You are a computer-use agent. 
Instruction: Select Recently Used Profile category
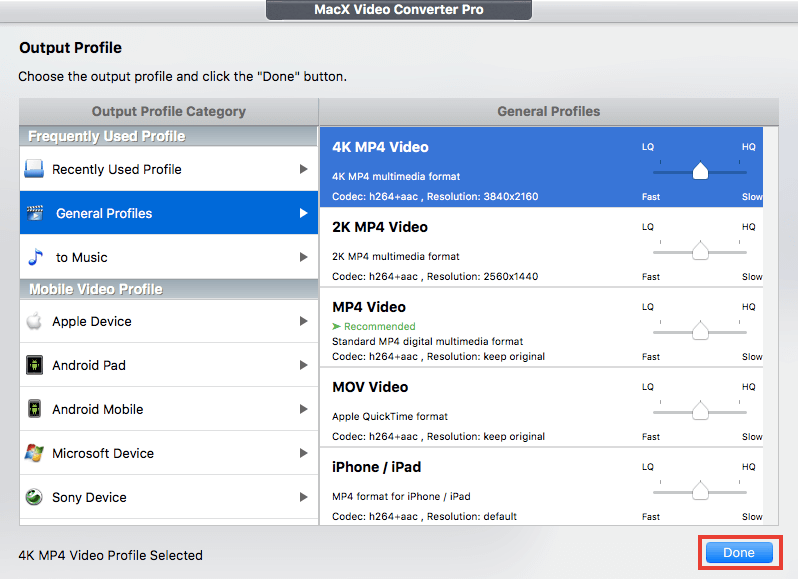[x=168, y=169]
